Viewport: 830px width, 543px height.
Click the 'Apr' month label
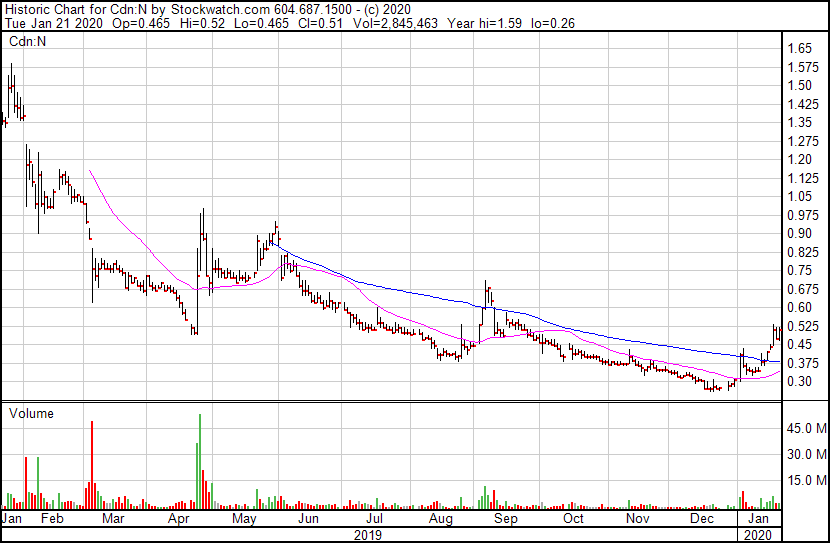click(179, 519)
